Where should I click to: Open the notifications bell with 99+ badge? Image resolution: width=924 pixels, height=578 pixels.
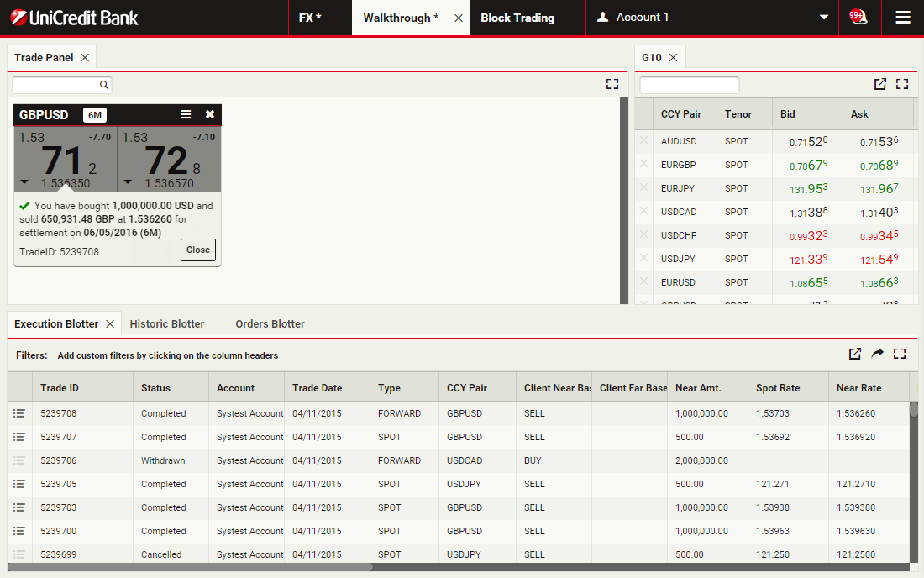coord(858,18)
